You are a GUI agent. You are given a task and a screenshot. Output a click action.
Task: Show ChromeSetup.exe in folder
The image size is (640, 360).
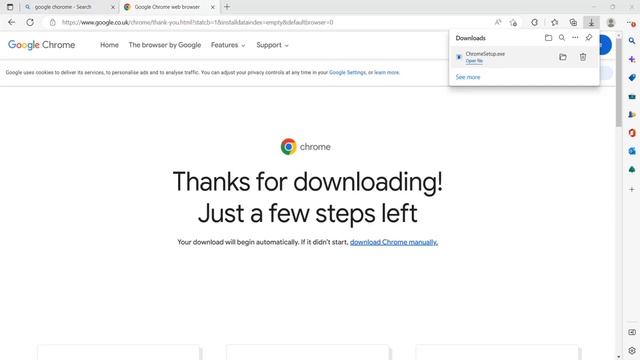[563, 57]
